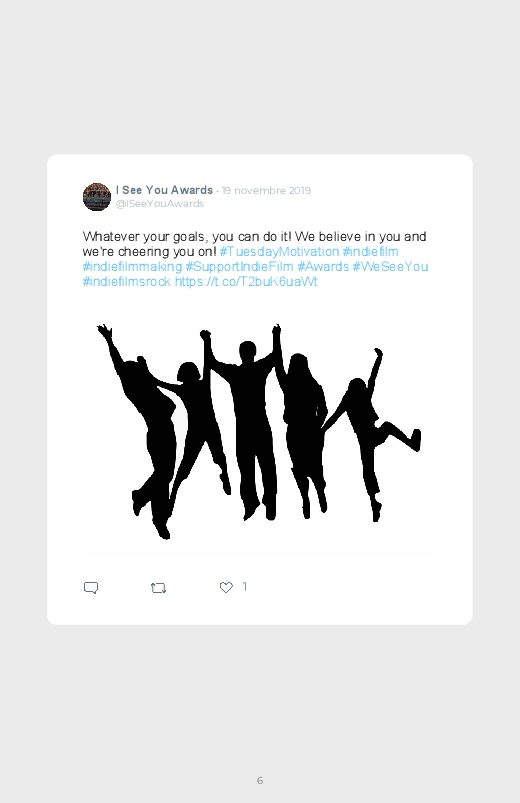The width and height of the screenshot is (520, 803).
Task: Click the like count number 1
Action: point(245,587)
